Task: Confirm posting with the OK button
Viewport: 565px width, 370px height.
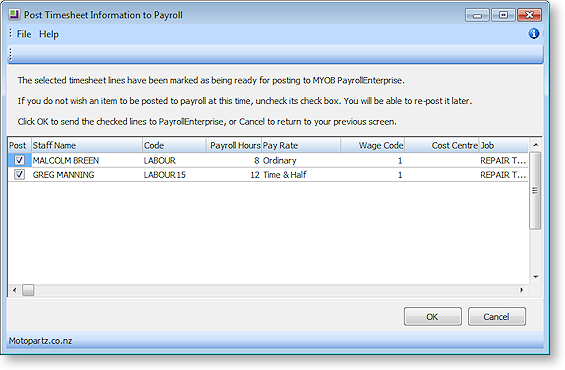Action: coord(432,317)
